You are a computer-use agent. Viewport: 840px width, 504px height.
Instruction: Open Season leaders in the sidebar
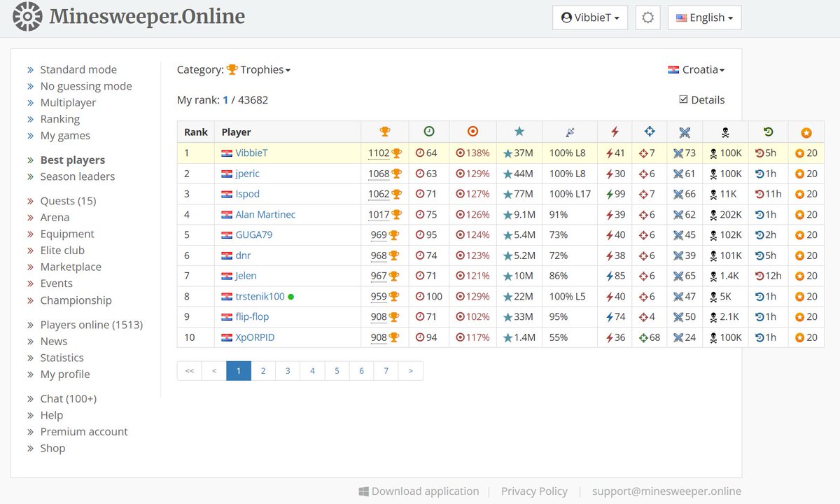pos(77,176)
